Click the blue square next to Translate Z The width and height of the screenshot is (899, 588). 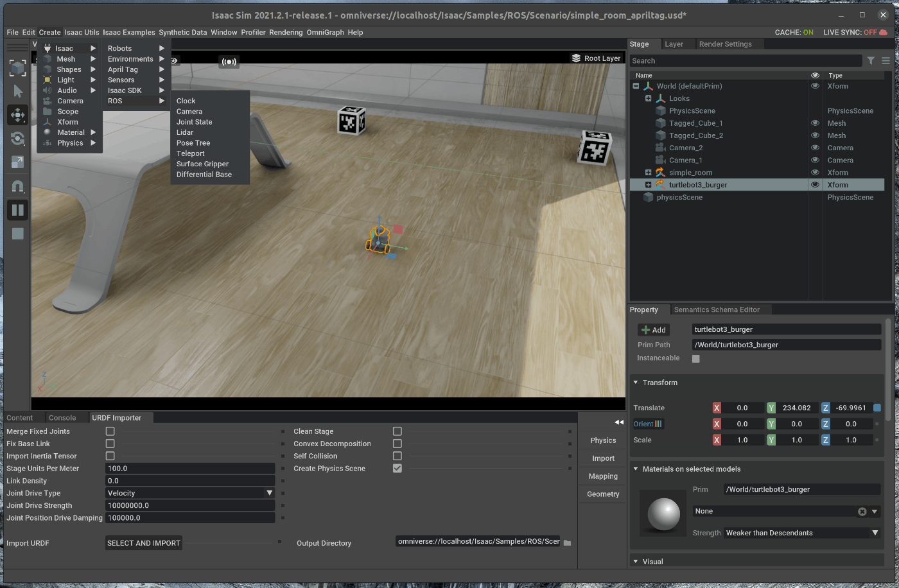pyautogui.click(x=877, y=408)
